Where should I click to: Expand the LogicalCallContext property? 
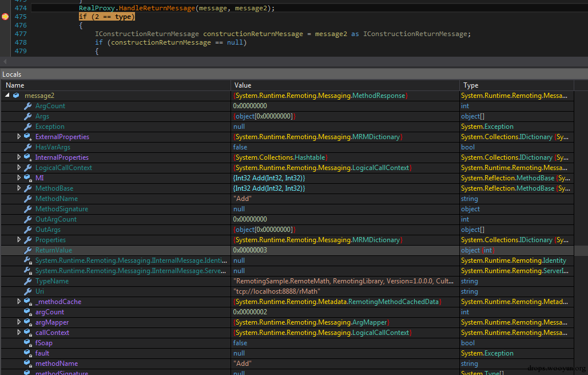(19, 168)
